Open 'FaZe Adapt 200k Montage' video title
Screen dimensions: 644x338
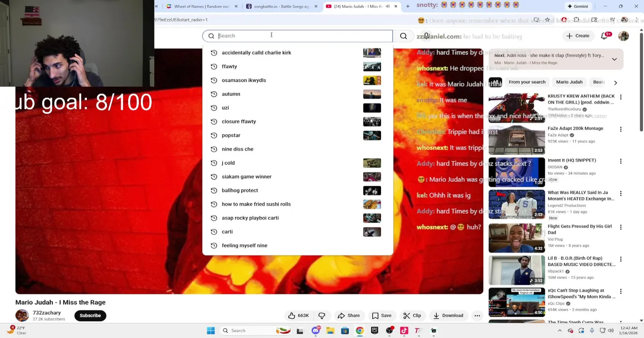tap(575, 128)
